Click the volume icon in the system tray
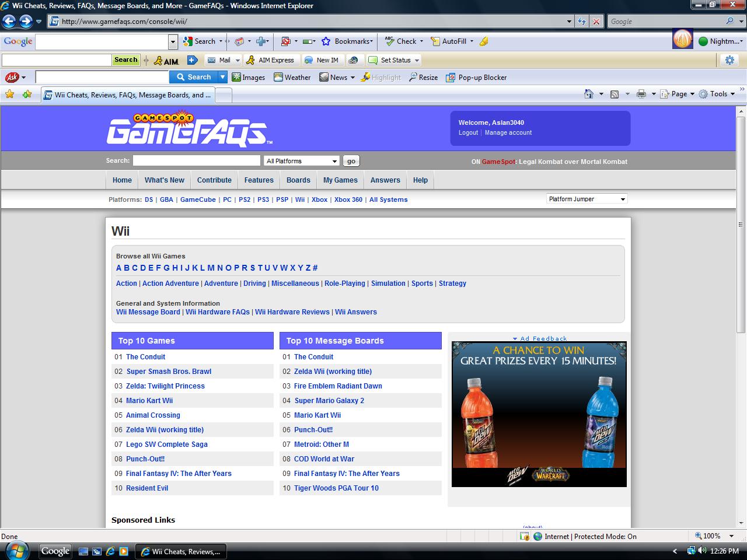 pyautogui.click(x=702, y=551)
